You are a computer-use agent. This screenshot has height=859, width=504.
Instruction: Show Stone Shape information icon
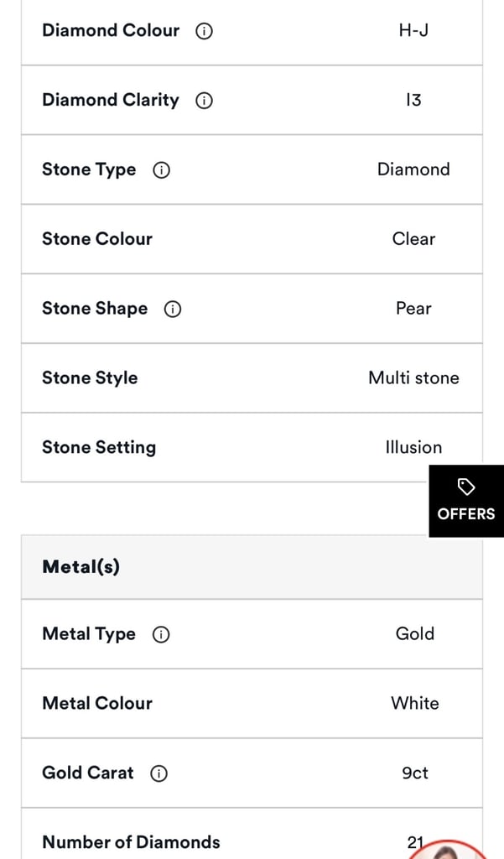(x=172, y=309)
